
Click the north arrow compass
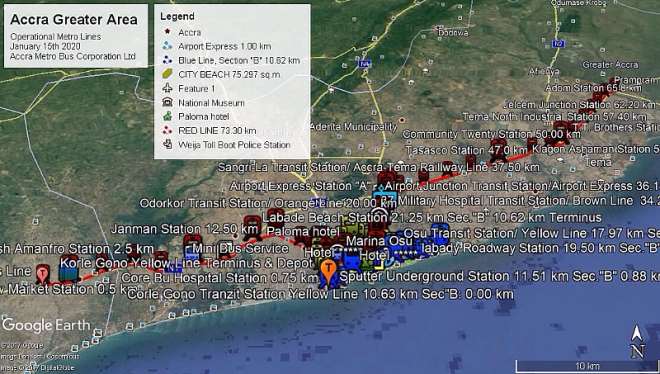tap(637, 342)
